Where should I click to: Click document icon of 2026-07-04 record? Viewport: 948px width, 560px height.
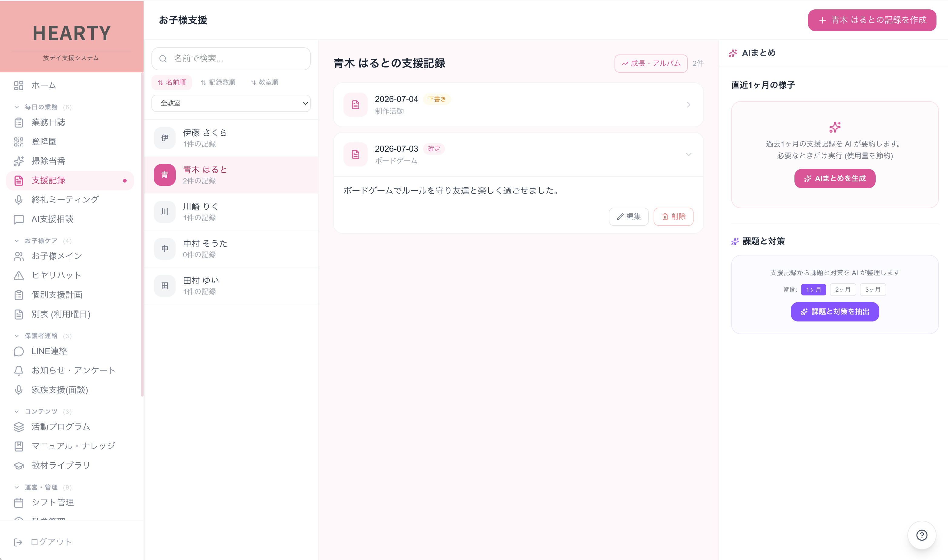355,105
